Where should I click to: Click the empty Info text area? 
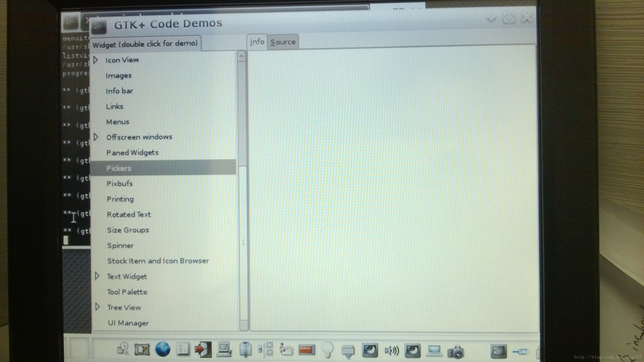[393, 189]
